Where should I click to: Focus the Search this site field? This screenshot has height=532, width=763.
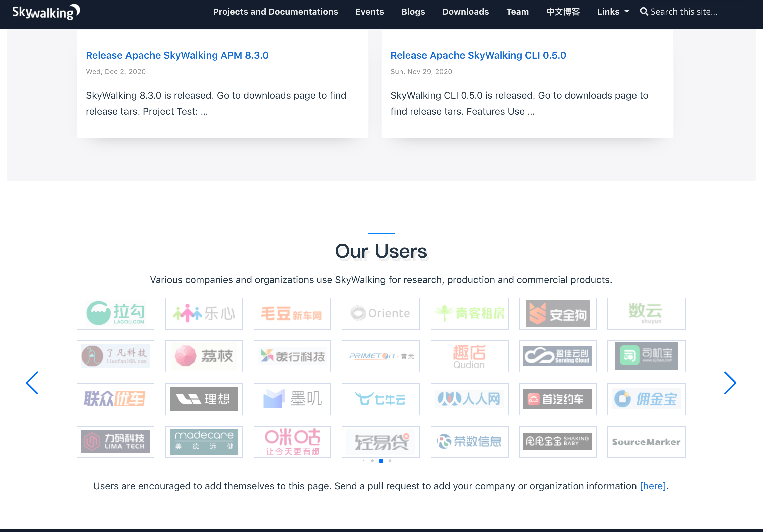coord(684,12)
